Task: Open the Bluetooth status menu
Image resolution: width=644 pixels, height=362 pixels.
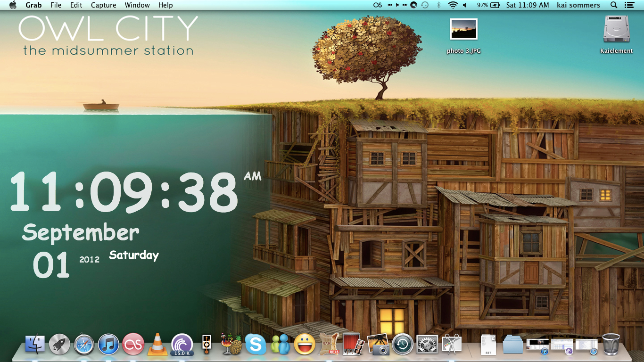Action: click(x=438, y=5)
